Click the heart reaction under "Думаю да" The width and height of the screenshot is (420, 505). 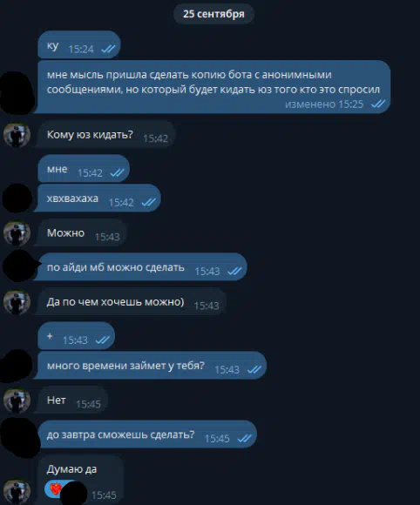click(x=56, y=489)
